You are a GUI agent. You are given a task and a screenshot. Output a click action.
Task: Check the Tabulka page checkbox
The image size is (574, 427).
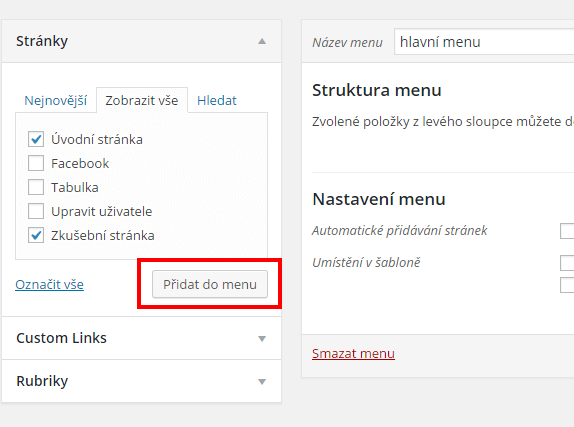(36, 187)
